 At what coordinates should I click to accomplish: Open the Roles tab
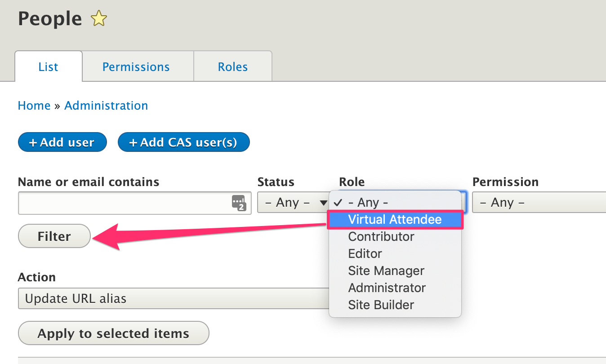(232, 67)
